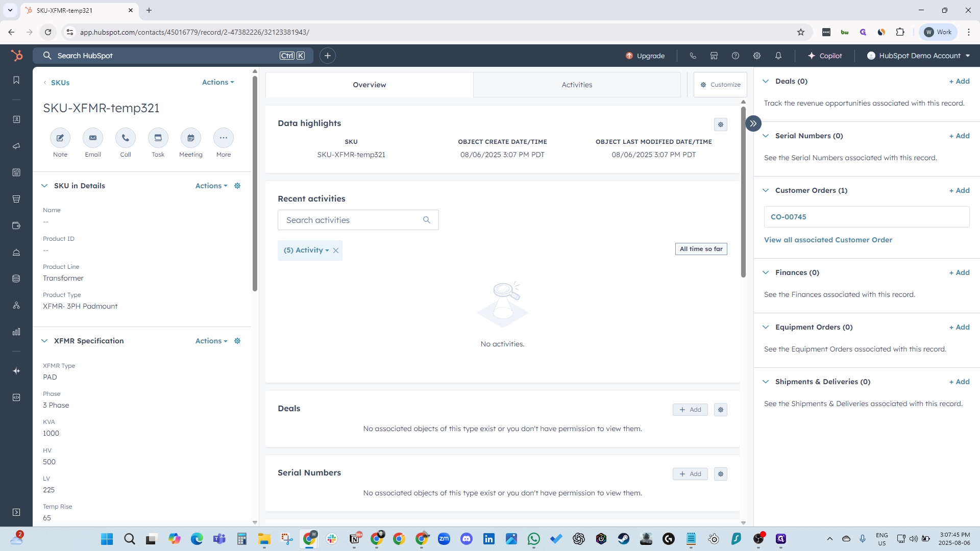Schedule a Meeting via its icon
Screen dimensions: 980x551
click(x=191, y=138)
